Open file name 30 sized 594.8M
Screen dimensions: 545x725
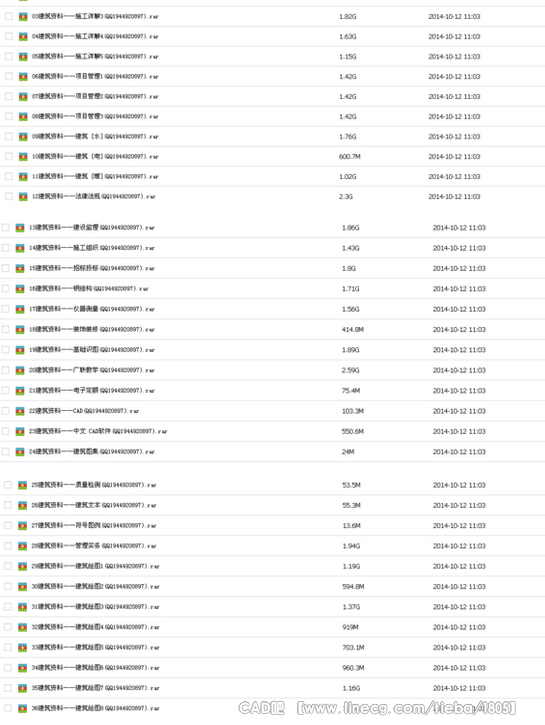coord(95,587)
